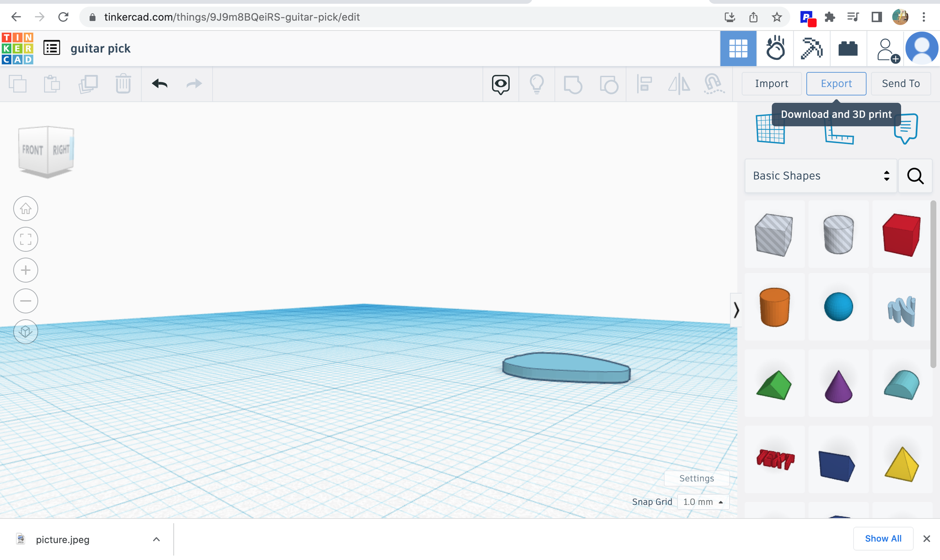940x560 pixels.
Task: Click the Import button
Action: point(771,84)
